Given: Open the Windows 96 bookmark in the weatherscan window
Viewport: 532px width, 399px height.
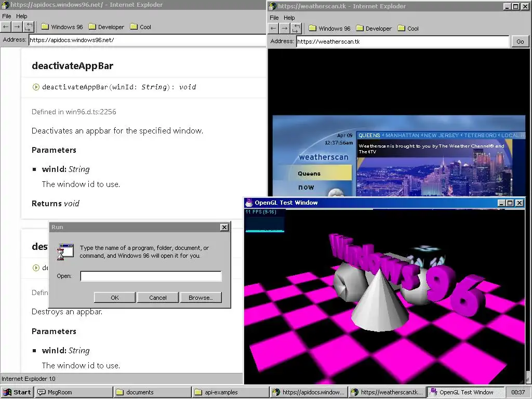Looking at the screenshot, I should point(330,29).
